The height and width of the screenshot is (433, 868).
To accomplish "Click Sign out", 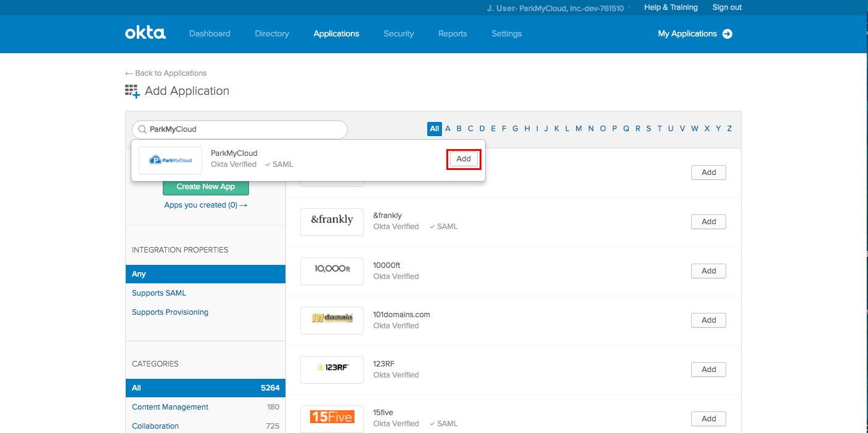I will coord(727,7).
